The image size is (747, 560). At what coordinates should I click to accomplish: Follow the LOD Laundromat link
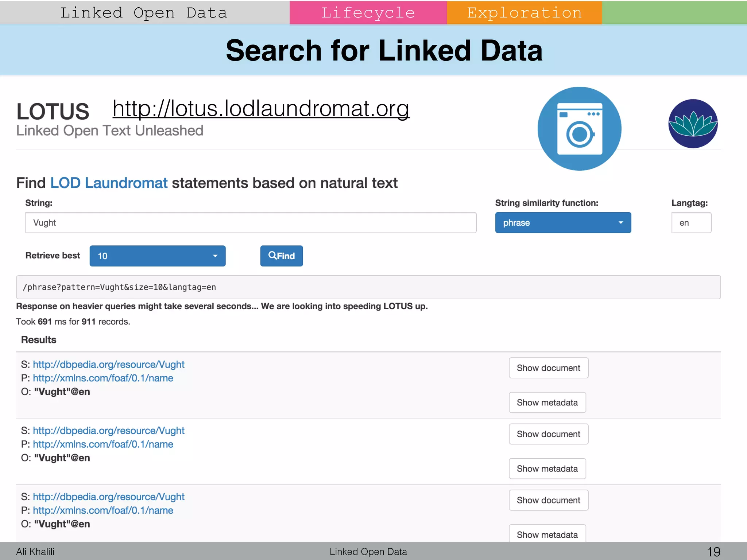coord(109,183)
